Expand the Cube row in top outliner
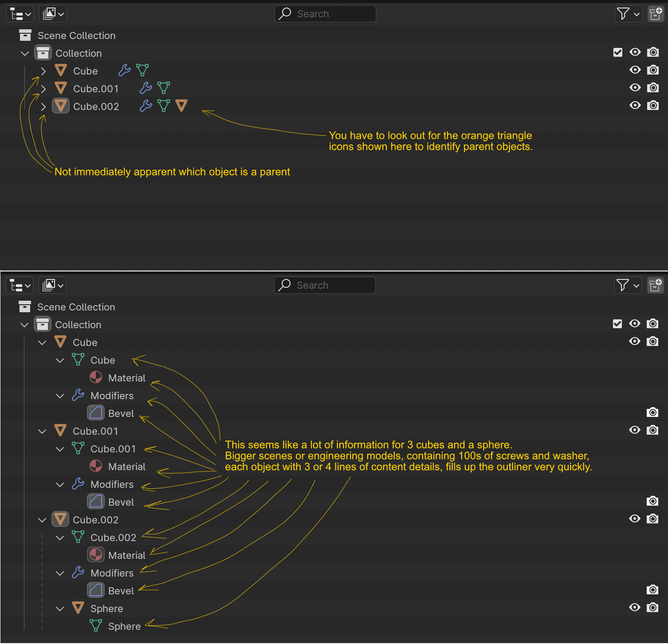This screenshot has height=644, width=668. (43, 71)
